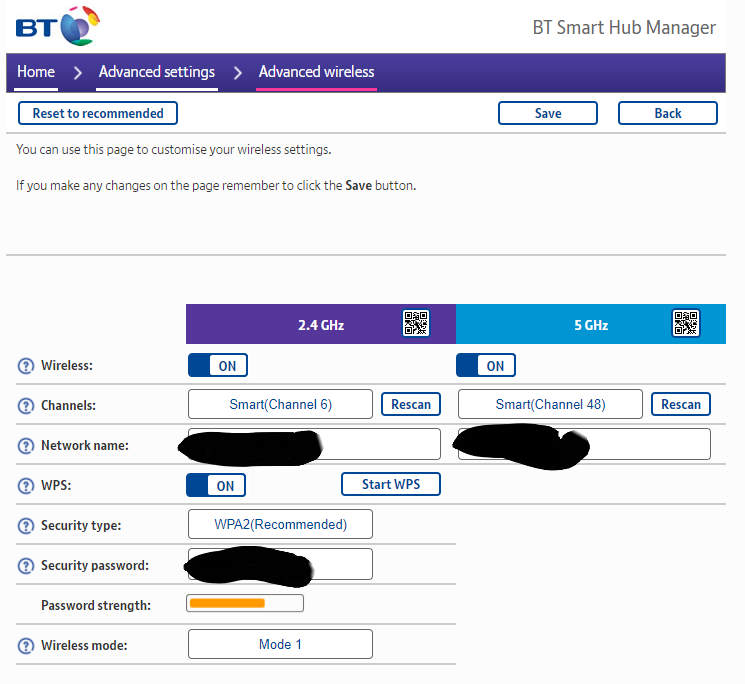
Task: Click the help icon beside Network name
Action: coord(26,446)
